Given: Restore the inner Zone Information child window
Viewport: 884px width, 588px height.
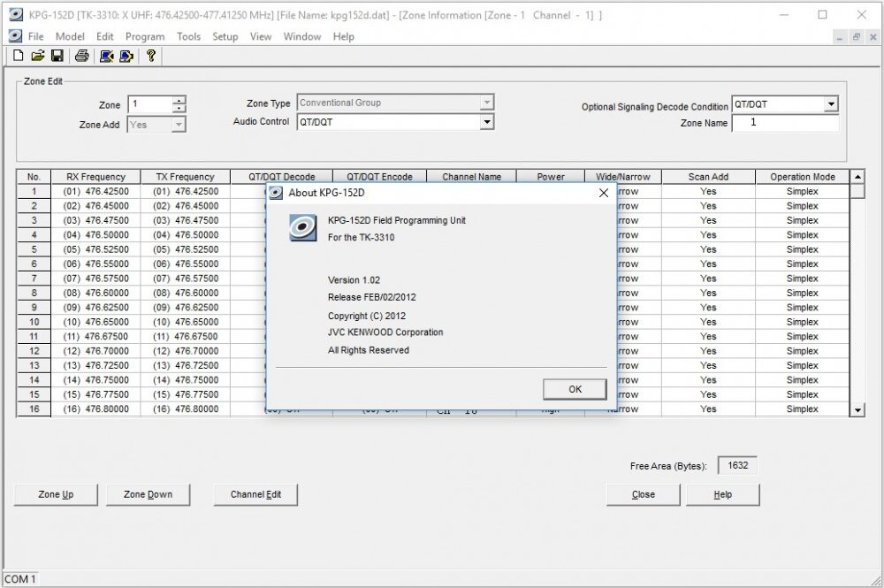Looking at the screenshot, I should click(x=856, y=37).
